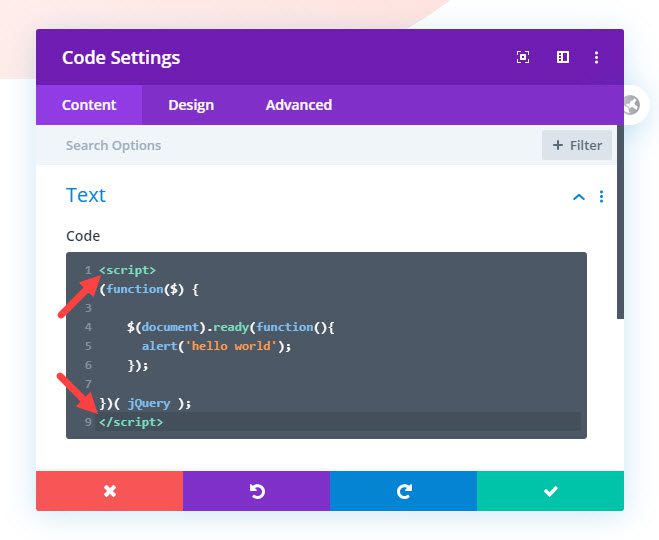Click the Code Settings title
The image size is (659, 540).
tap(121, 58)
